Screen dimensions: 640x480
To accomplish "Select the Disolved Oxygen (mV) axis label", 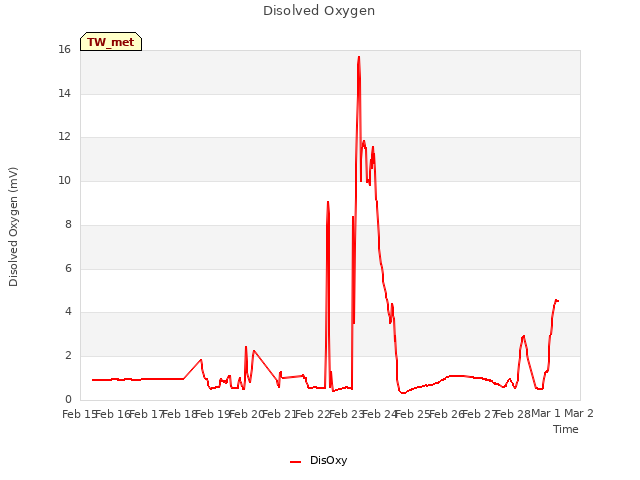I will (13, 227).
